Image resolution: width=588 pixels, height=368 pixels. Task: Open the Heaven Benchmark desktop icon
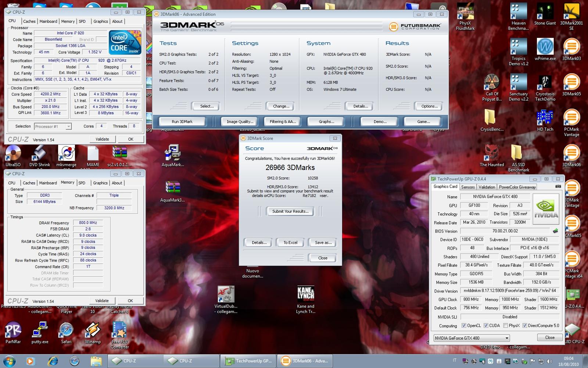[518, 16]
